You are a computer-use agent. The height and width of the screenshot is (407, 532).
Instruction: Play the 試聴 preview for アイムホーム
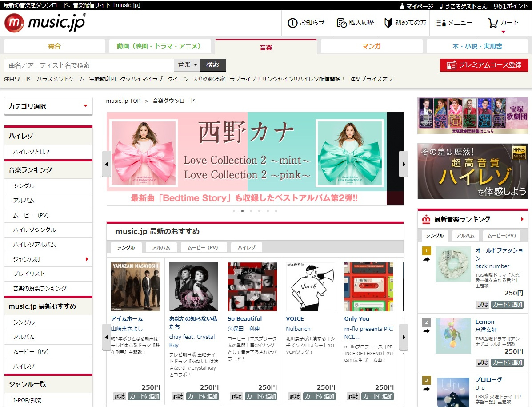[119, 396]
